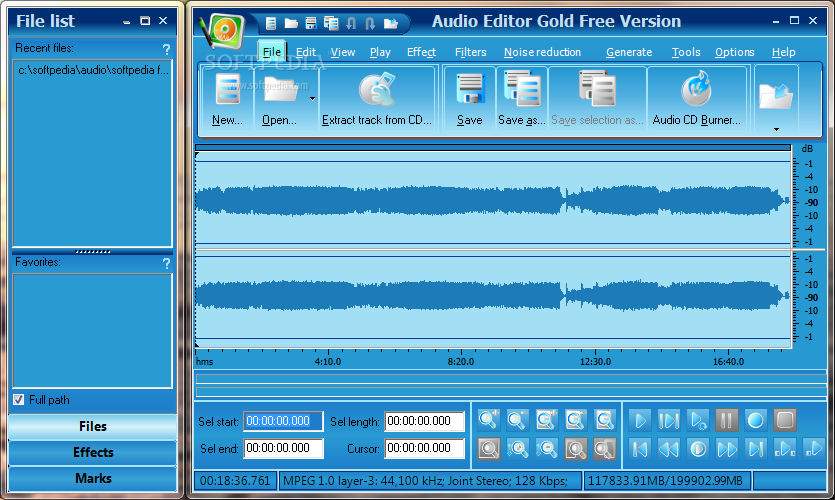The height and width of the screenshot is (500, 835).
Task: Click the lower channel waveform
Action: click(x=493, y=297)
